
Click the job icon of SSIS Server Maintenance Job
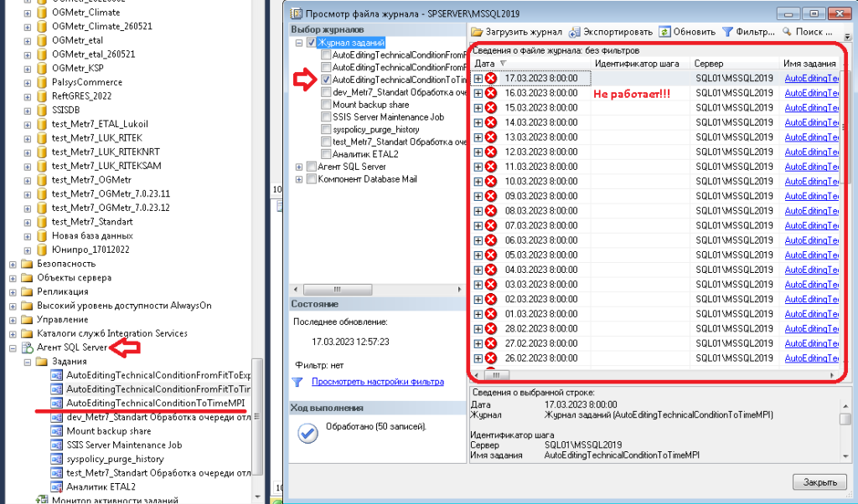pos(56,445)
